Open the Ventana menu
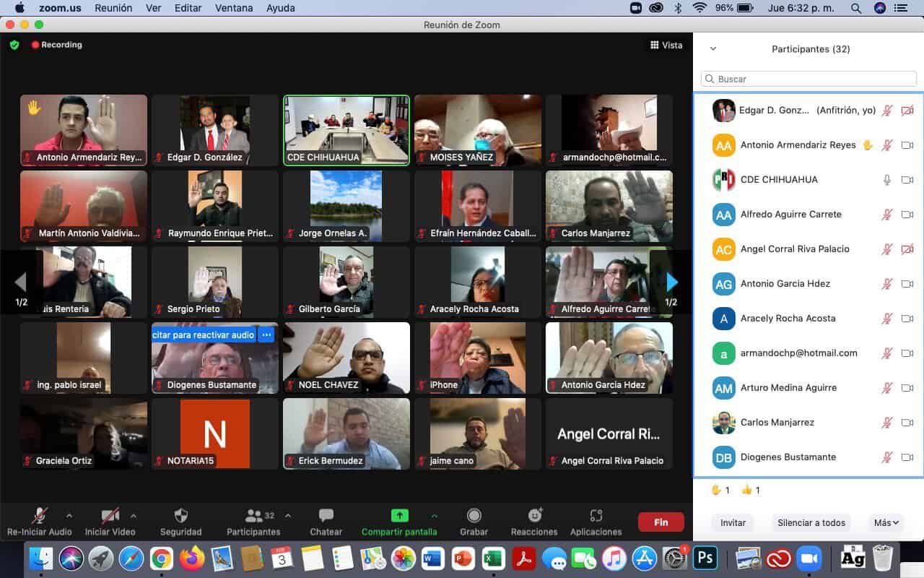This screenshot has width=924, height=578. [x=234, y=8]
